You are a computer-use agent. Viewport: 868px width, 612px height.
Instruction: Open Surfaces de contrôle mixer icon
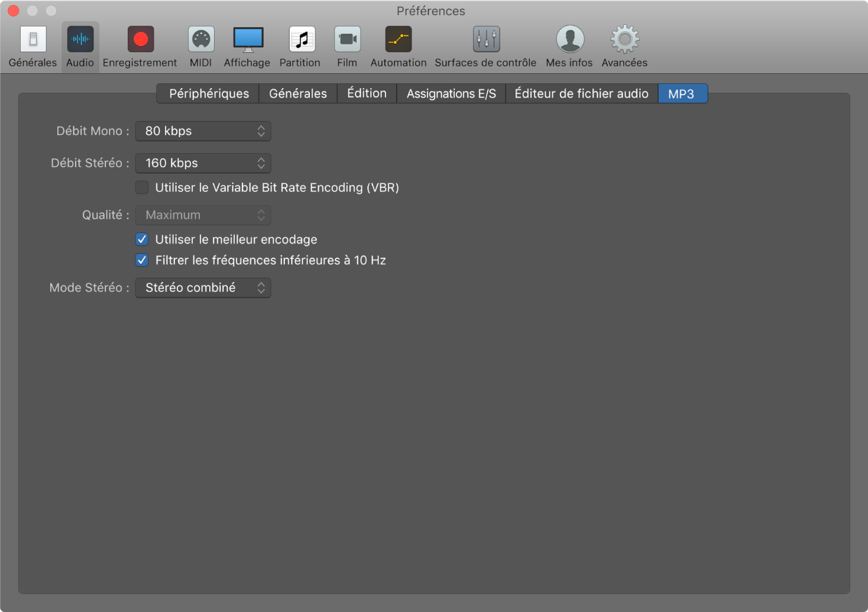[x=486, y=40]
